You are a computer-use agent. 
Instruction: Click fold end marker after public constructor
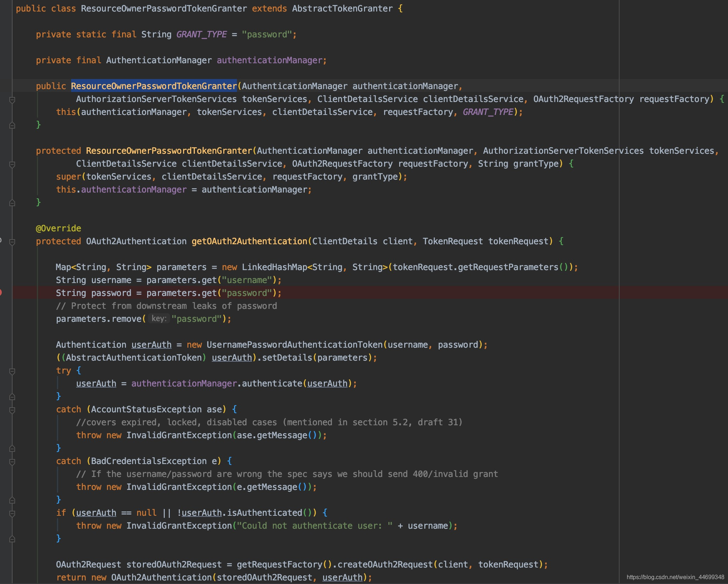coord(12,125)
